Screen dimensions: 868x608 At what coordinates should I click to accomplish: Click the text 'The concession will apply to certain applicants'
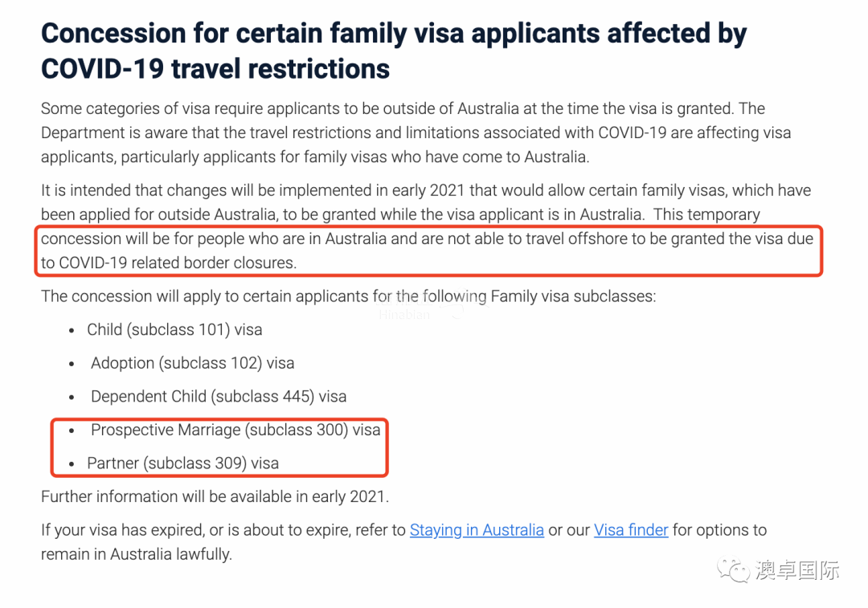348,296
